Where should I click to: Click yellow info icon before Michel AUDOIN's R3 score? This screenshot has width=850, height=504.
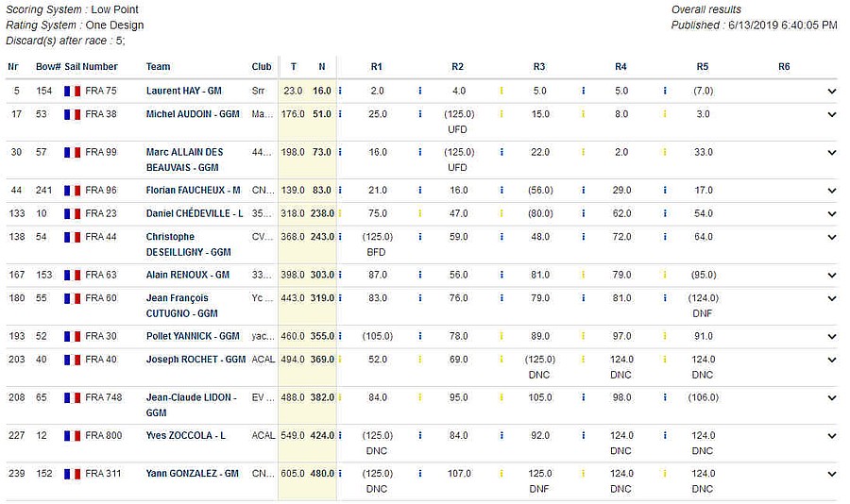(x=501, y=114)
